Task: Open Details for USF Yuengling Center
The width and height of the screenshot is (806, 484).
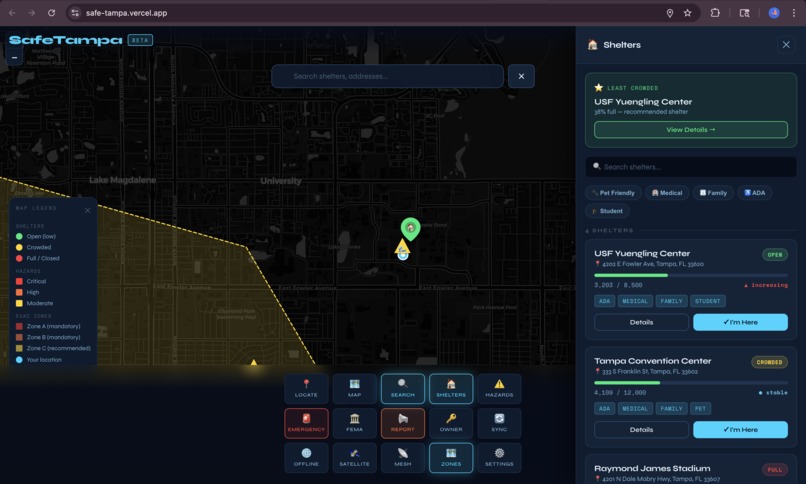Action: [x=641, y=322]
